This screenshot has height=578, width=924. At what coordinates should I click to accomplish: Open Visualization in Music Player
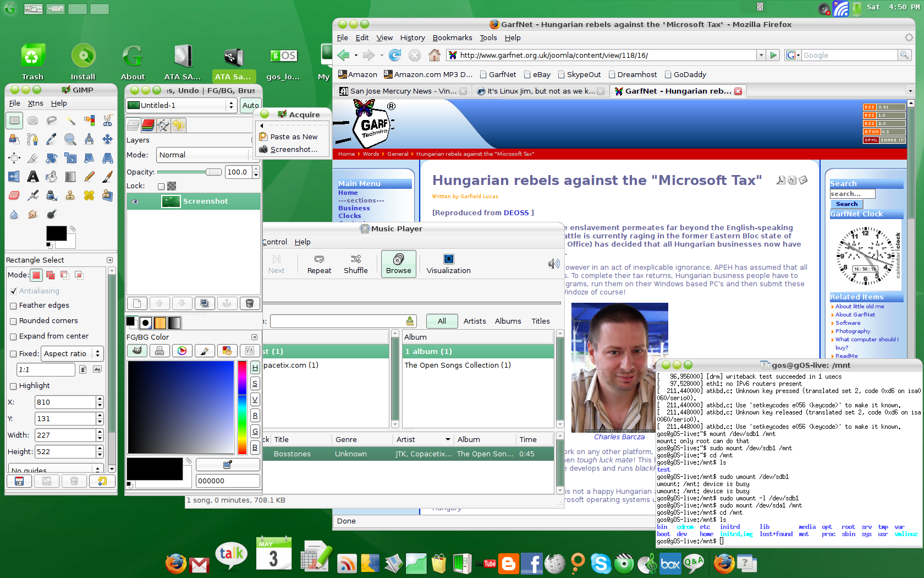(x=449, y=264)
